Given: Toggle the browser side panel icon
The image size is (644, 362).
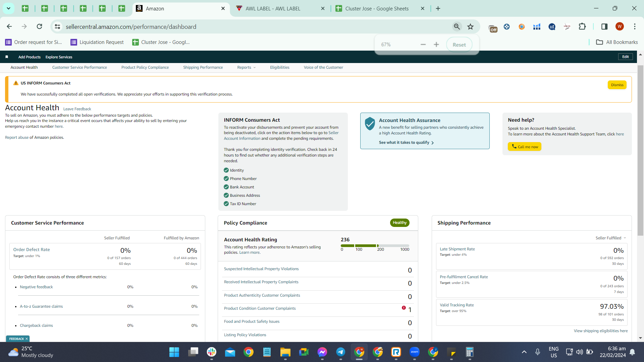Looking at the screenshot, I should tap(604, 26).
